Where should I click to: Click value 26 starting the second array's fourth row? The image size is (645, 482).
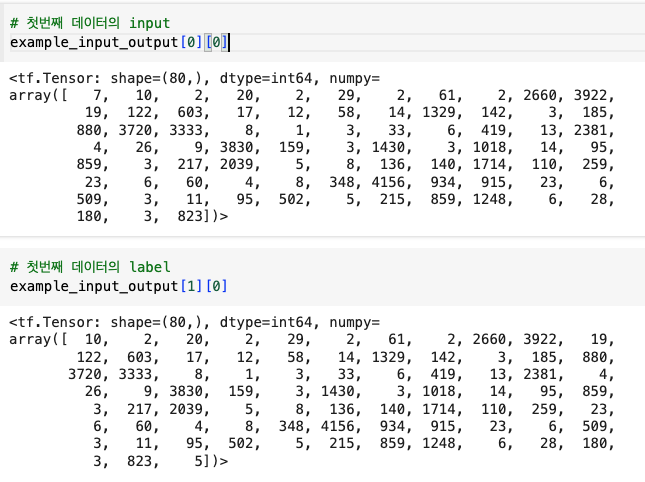pos(93,391)
